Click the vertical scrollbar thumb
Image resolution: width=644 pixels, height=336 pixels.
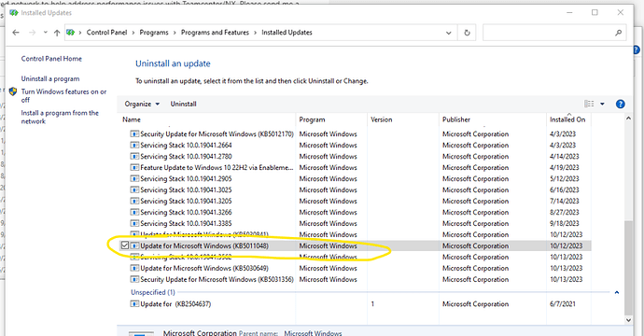[628, 268]
